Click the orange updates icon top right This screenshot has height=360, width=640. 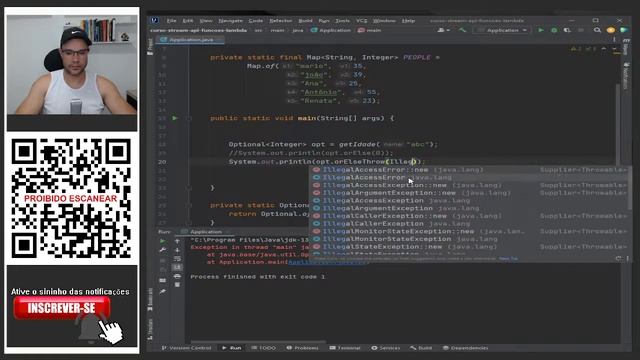[611, 30]
